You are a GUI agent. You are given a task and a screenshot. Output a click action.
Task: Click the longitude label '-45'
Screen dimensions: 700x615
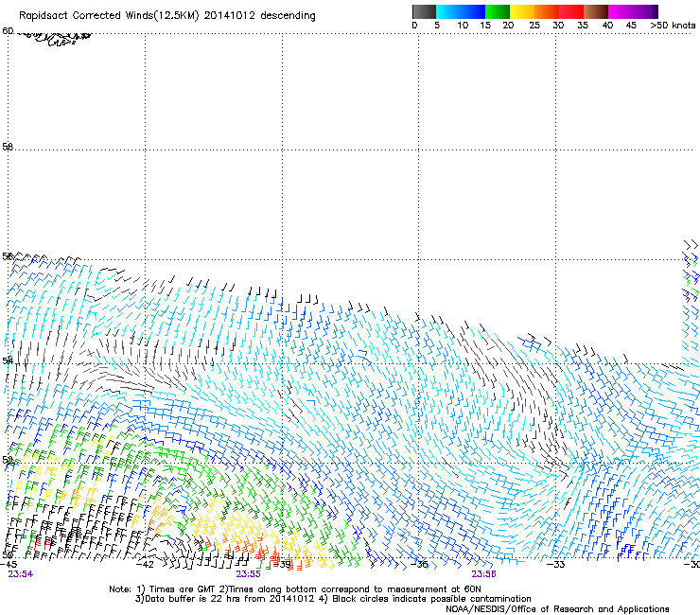click(8, 565)
